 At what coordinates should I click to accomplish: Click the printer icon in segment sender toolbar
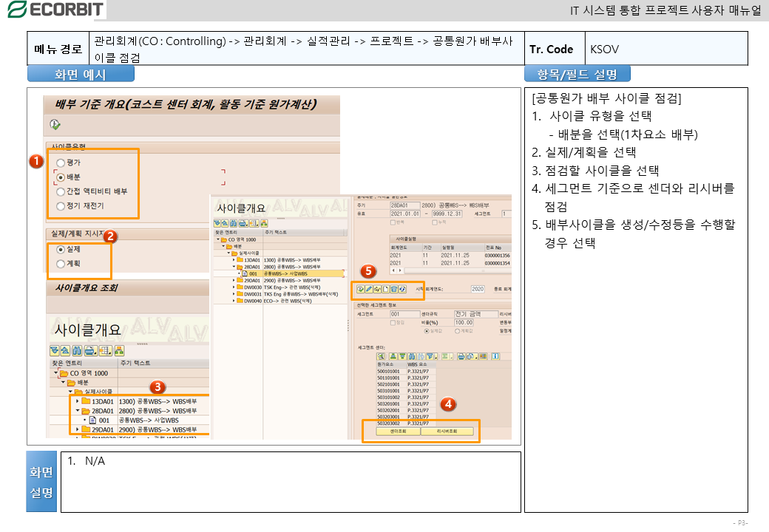pos(461,356)
